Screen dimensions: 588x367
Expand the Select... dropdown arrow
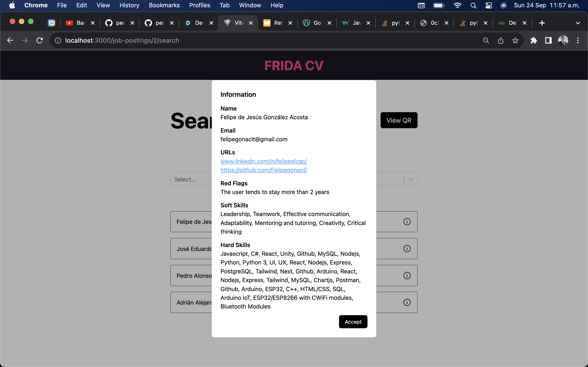click(410, 179)
